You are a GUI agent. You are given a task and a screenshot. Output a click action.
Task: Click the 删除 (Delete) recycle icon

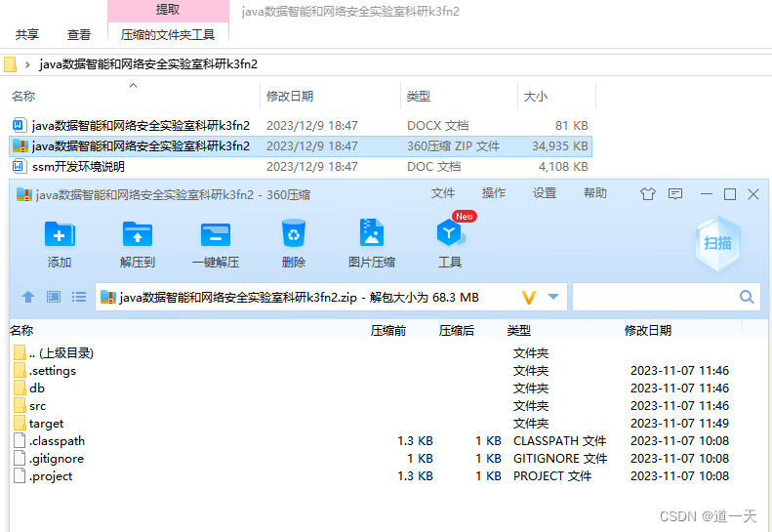pyautogui.click(x=294, y=233)
